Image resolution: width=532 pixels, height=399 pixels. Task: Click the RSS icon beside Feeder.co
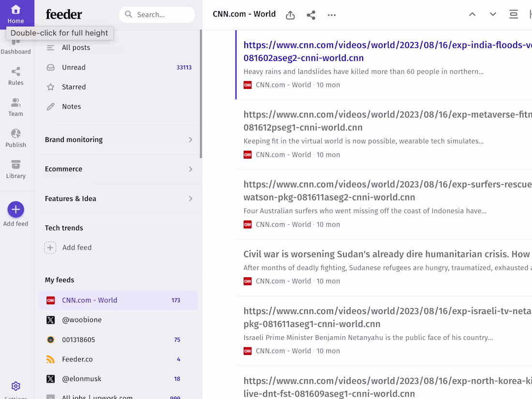click(51, 359)
